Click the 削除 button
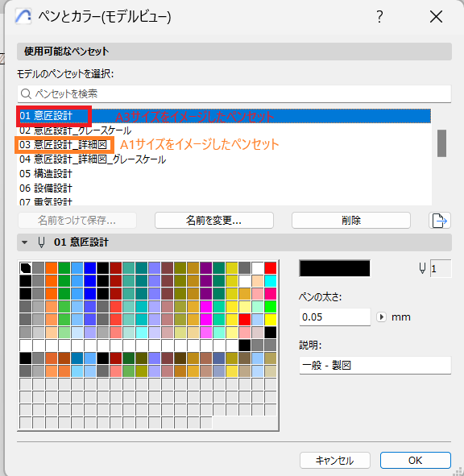Viewport: 464px width, 476px height. tap(351, 221)
